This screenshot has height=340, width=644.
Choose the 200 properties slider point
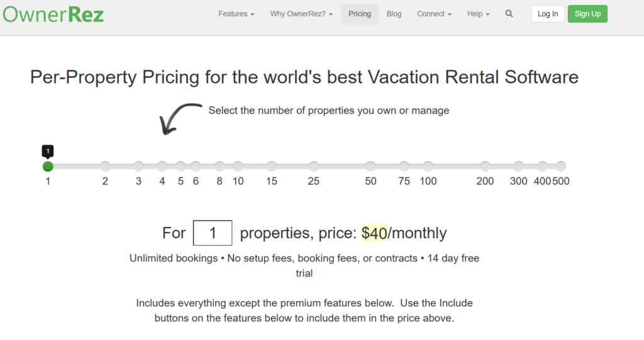point(485,167)
